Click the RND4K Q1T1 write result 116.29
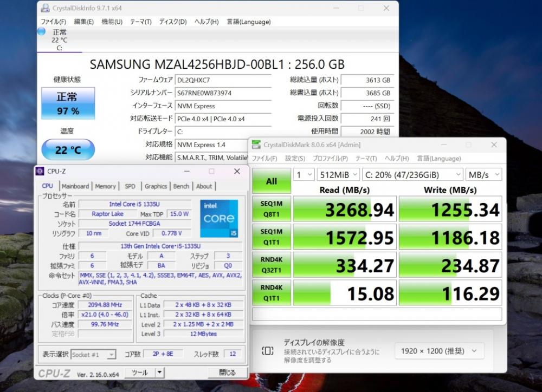The height and width of the screenshot is (392, 542). tap(450, 293)
